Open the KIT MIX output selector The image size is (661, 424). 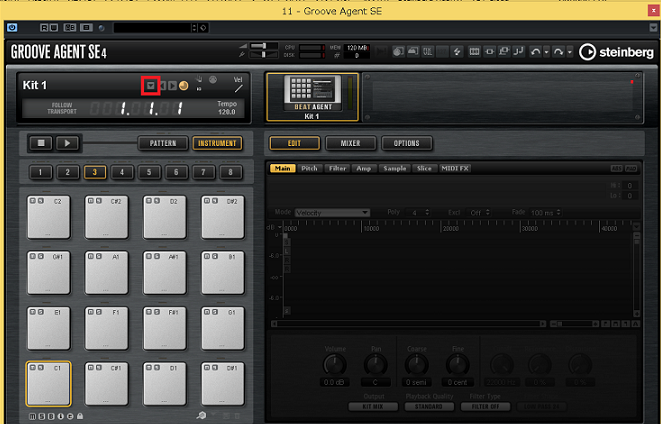(x=373, y=407)
